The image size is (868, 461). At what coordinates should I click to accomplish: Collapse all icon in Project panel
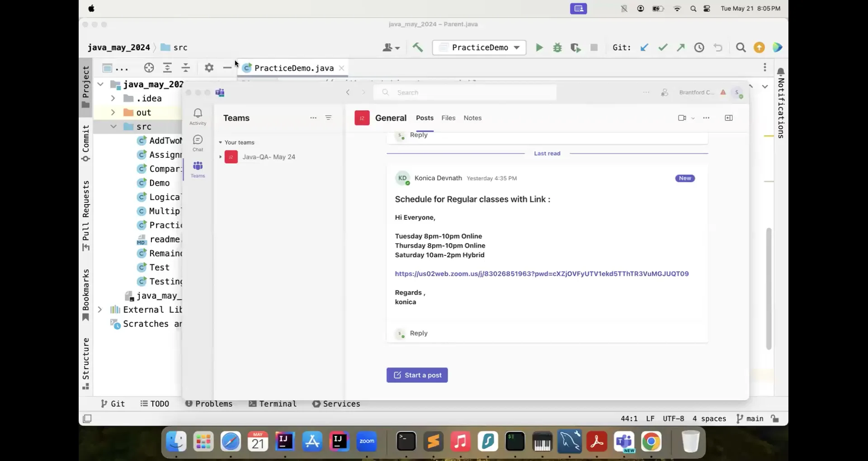click(x=186, y=68)
